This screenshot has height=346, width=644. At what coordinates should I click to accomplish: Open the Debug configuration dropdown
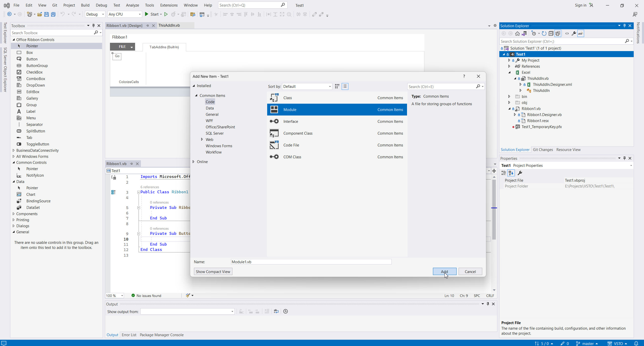pos(95,14)
